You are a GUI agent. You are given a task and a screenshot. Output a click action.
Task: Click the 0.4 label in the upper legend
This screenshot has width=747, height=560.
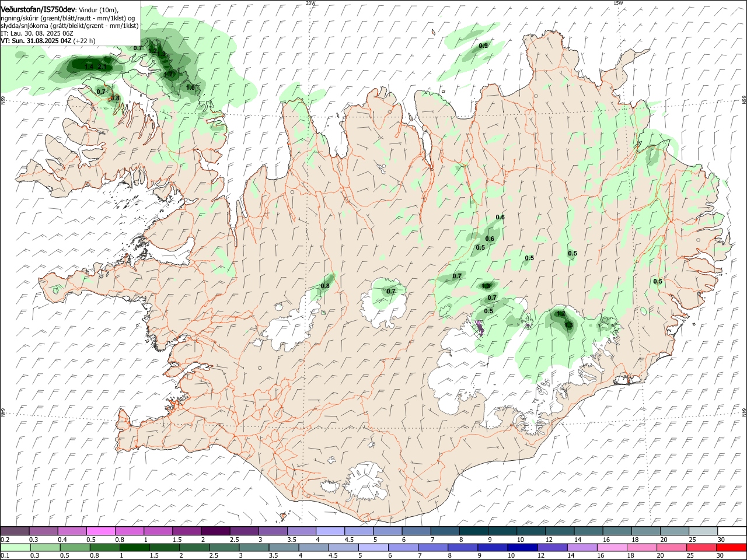point(63,540)
